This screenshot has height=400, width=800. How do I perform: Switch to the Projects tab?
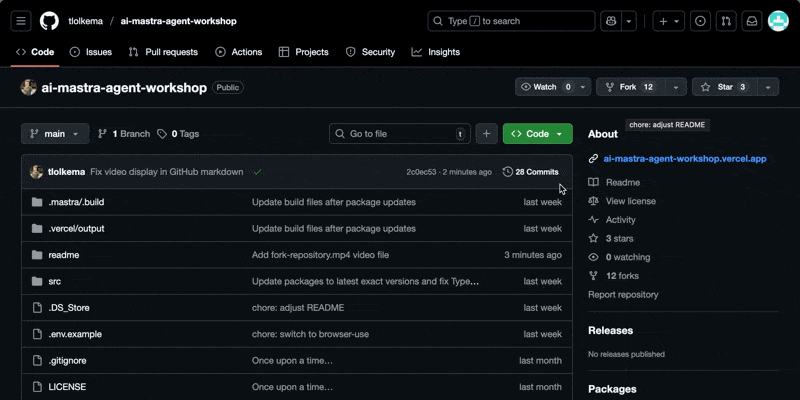coord(304,52)
